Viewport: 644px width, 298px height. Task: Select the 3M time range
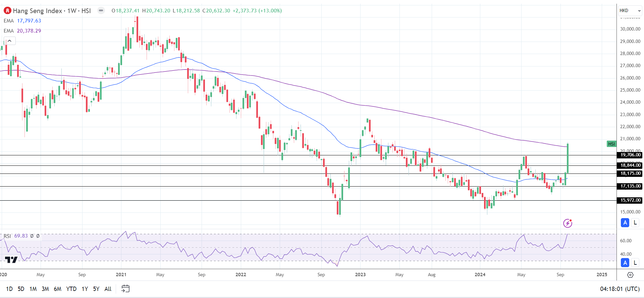pyautogui.click(x=45, y=289)
